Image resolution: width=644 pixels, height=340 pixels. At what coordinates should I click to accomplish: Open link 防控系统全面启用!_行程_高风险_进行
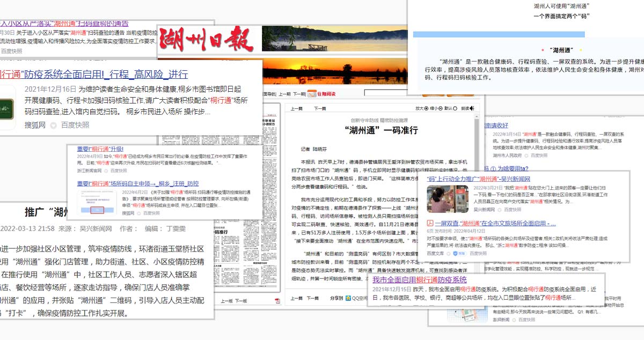pyautogui.click(x=94, y=73)
